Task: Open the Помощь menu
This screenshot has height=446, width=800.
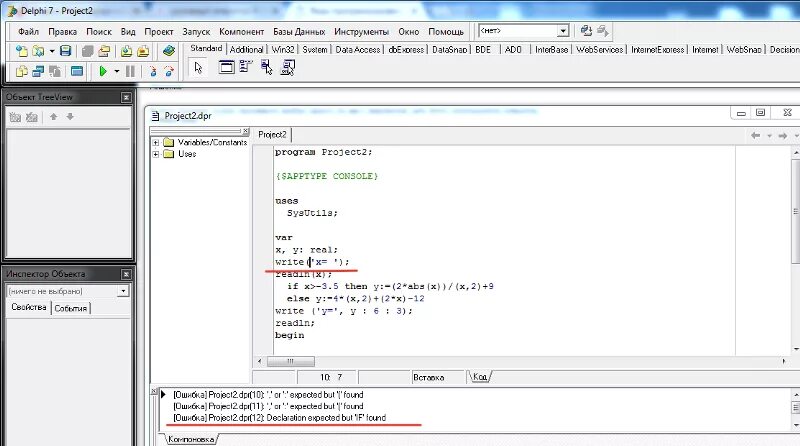Action: (x=446, y=32)
